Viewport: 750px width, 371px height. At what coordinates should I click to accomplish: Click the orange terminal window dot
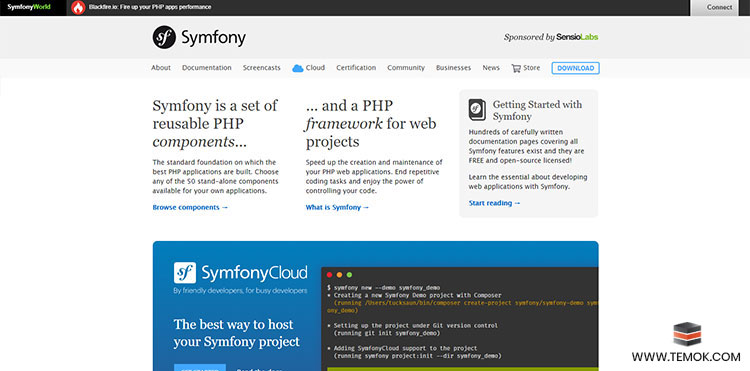pyautogui.click(x=340, y=275)
